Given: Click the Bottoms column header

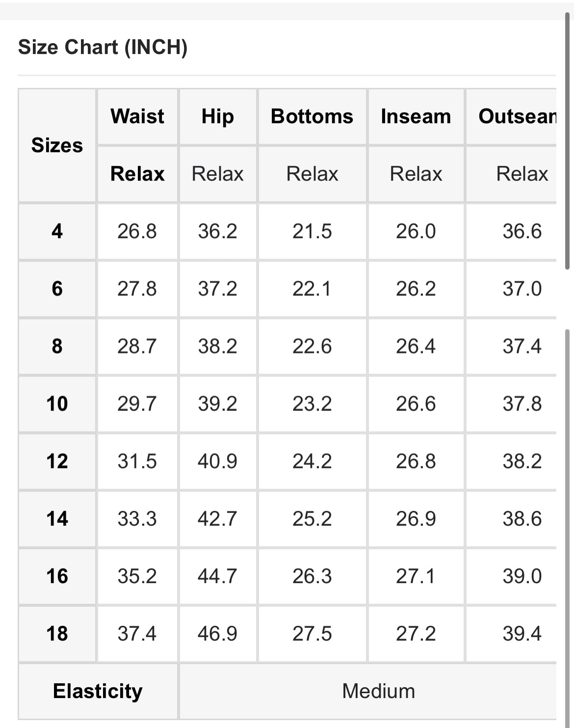Looking at the screenshot, I should tap(312, 116).
